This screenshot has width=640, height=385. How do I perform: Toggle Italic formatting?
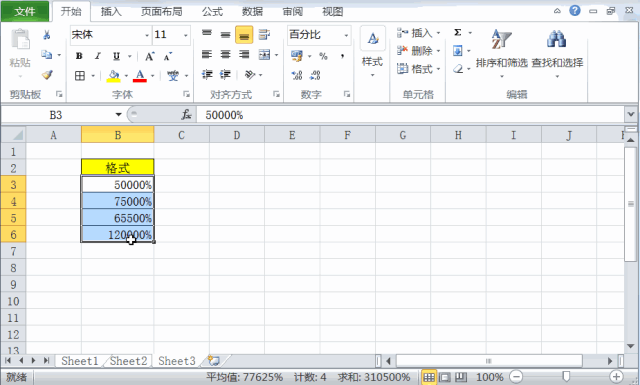point(98,56)
